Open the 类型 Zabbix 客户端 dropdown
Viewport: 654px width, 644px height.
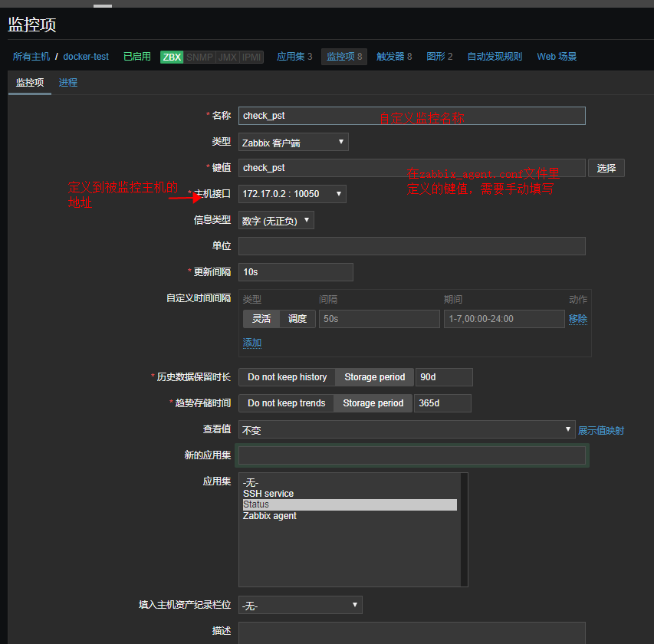click(x=293, y=143)
